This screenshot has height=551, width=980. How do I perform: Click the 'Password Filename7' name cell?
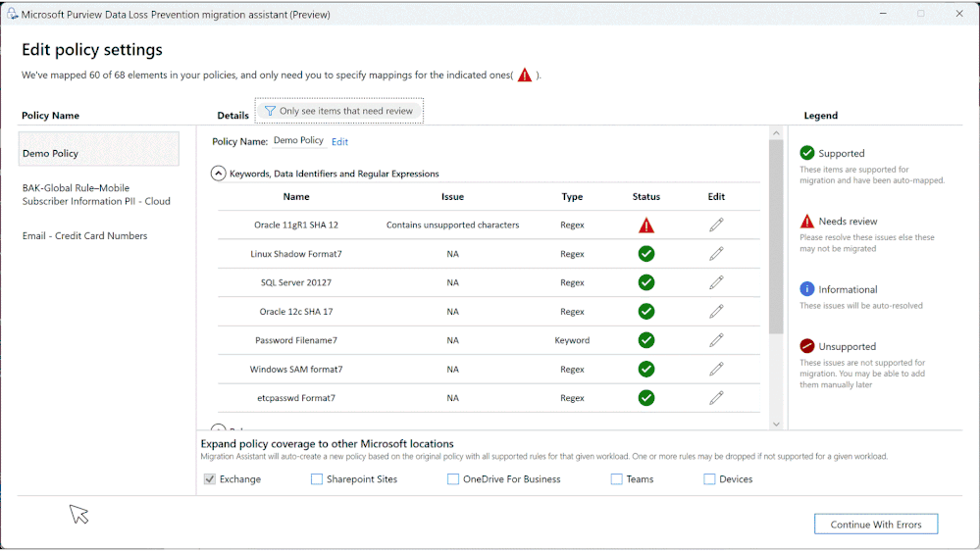coord(296,340)
